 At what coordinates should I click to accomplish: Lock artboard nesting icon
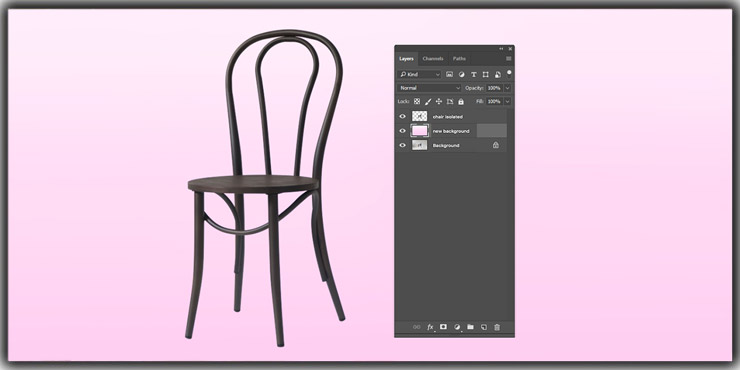click(450, 101)
